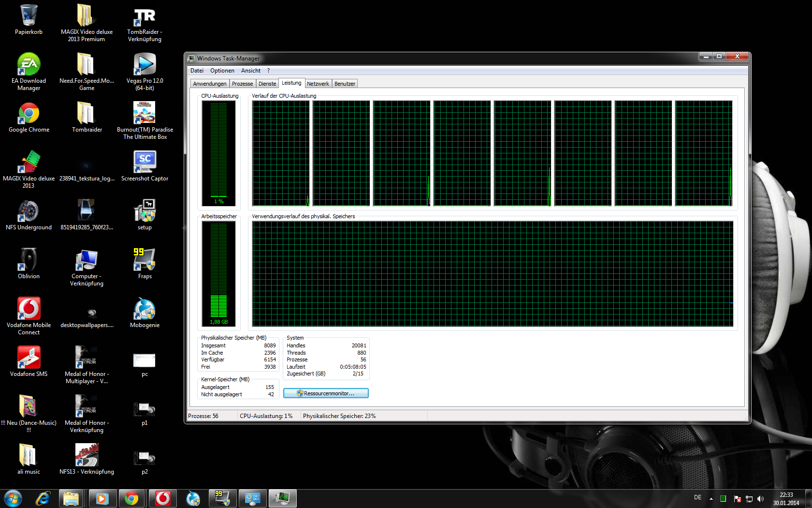Image resolution: width=812 pixels, height=508 pixels.
Task: Select Medal of Honor - Verknüpfung icon
Action: [87, 414]
